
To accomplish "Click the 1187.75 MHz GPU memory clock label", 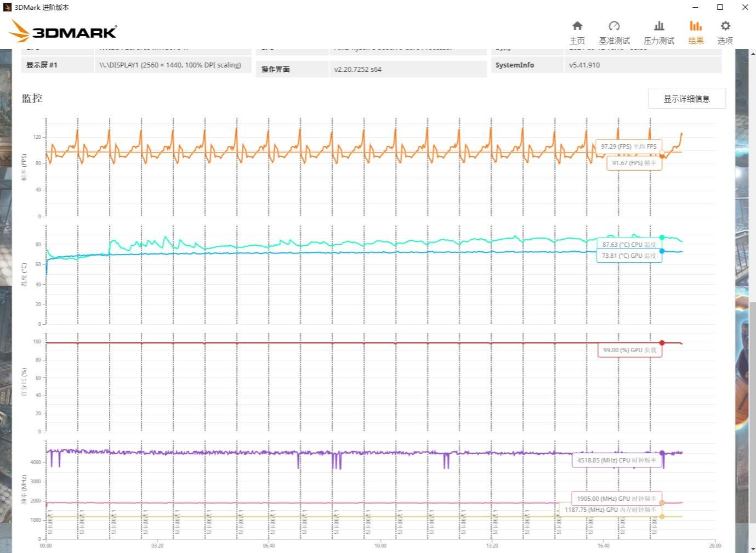I will pyautogui.click(x=610, y=510).
